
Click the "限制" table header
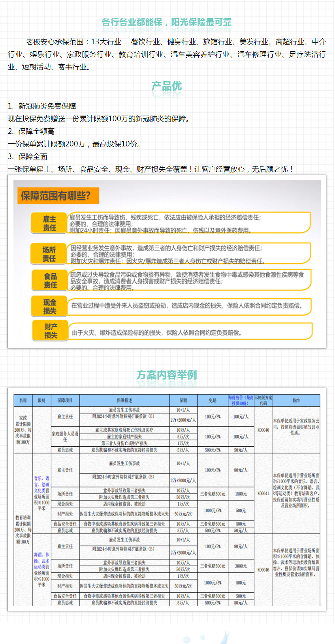click(42, 400)
